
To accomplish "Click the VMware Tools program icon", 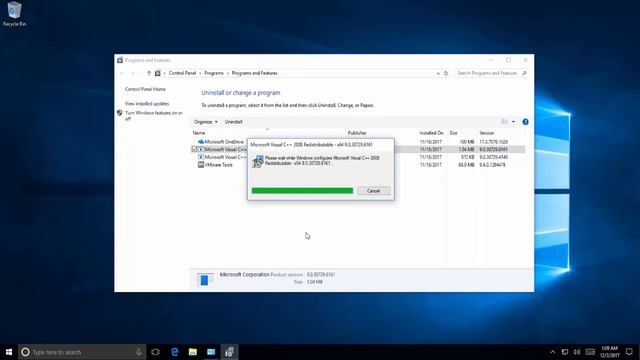I will click(x=200, y=164).
